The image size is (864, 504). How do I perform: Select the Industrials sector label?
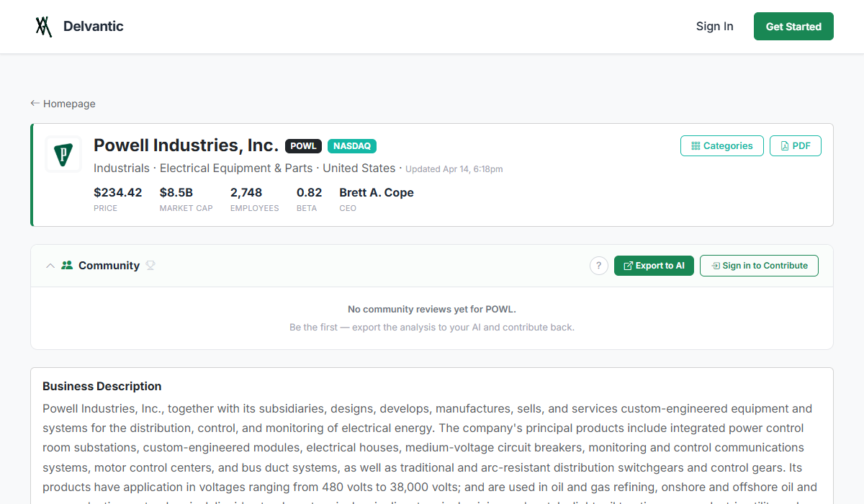[121, 168]
